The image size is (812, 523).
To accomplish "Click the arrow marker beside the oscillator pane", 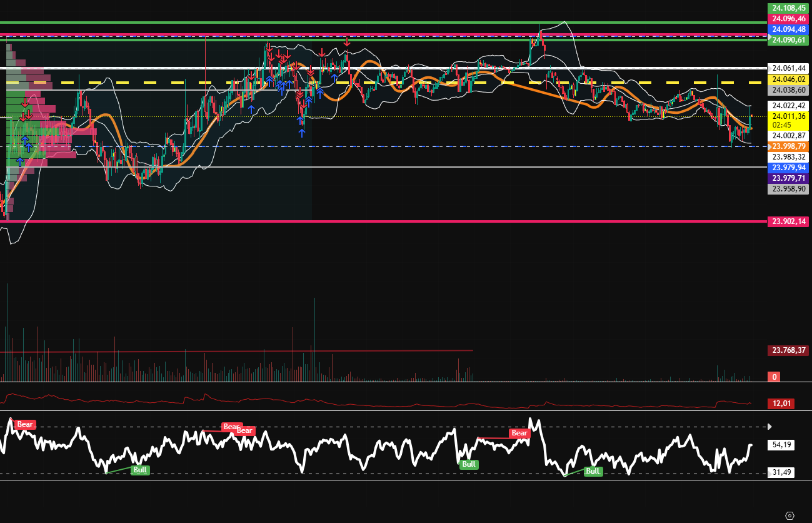I will (770, 427).
